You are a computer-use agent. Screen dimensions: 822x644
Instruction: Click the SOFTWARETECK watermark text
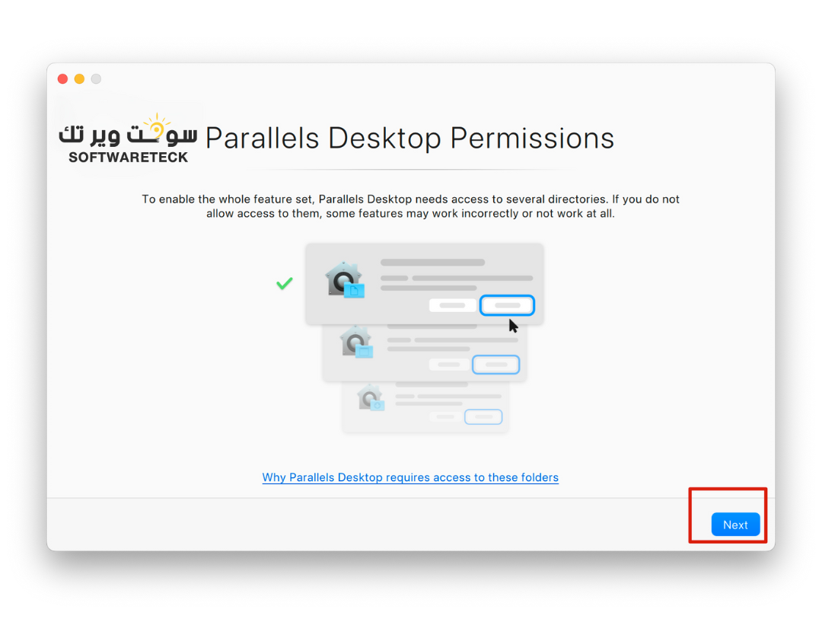coord(128,158)
